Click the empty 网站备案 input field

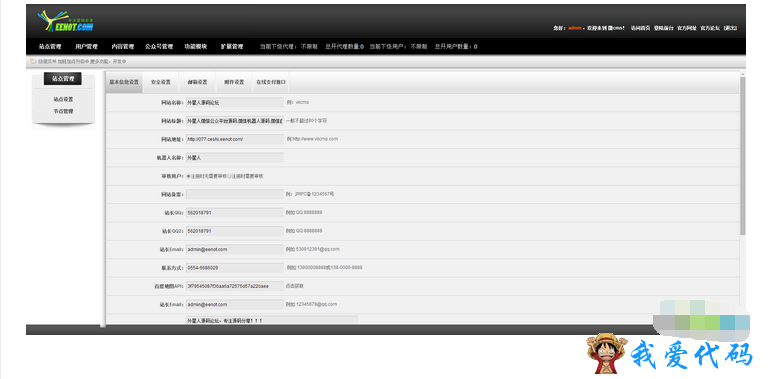(234, 194)
